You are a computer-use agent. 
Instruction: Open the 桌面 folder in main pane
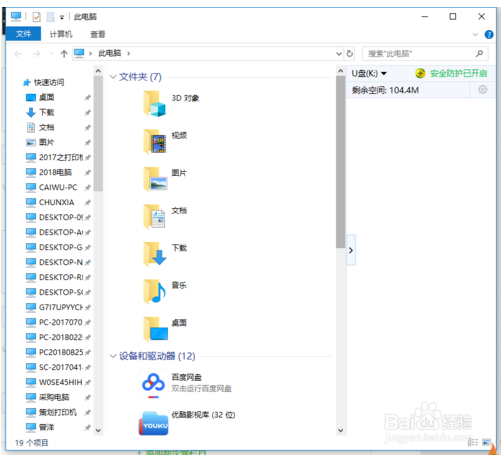165,328
